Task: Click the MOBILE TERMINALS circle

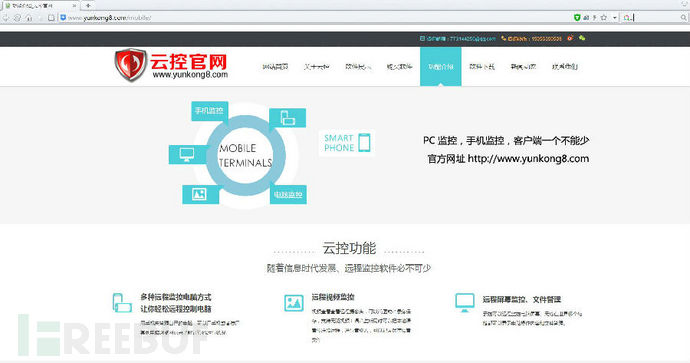Action: click(x=246, y=155)
